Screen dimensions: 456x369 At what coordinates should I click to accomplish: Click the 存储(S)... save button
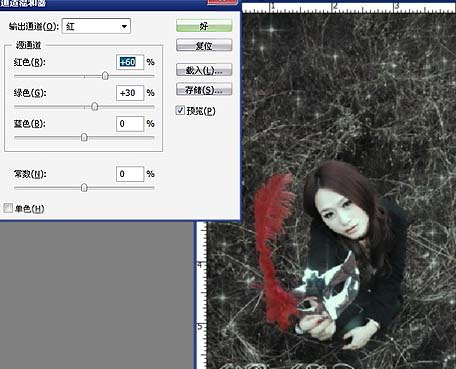[x=204, y=89]
